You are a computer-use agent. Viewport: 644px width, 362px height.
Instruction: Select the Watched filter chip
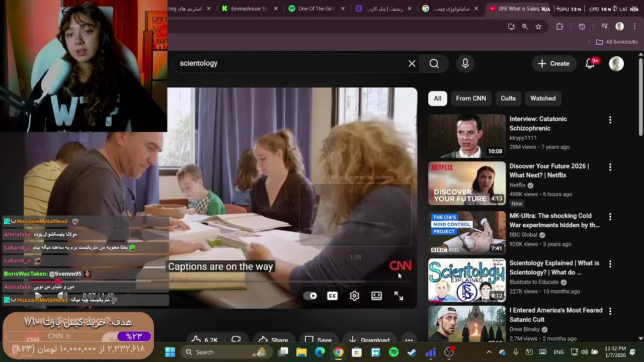[543, 99]
